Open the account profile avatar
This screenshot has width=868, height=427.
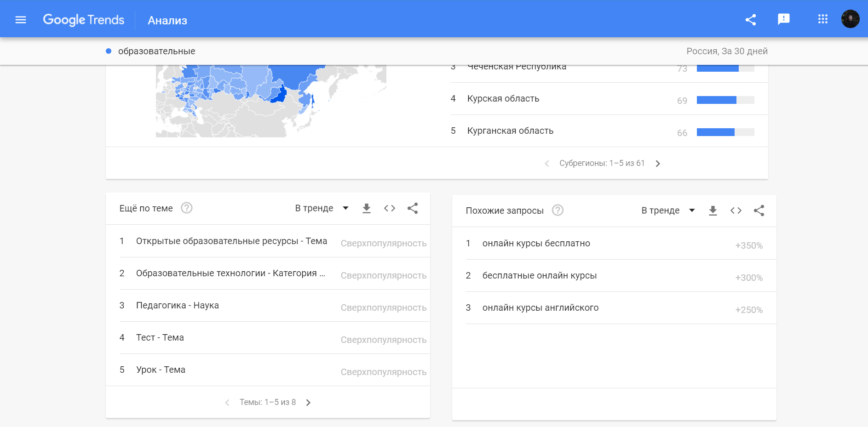point(851,19)
